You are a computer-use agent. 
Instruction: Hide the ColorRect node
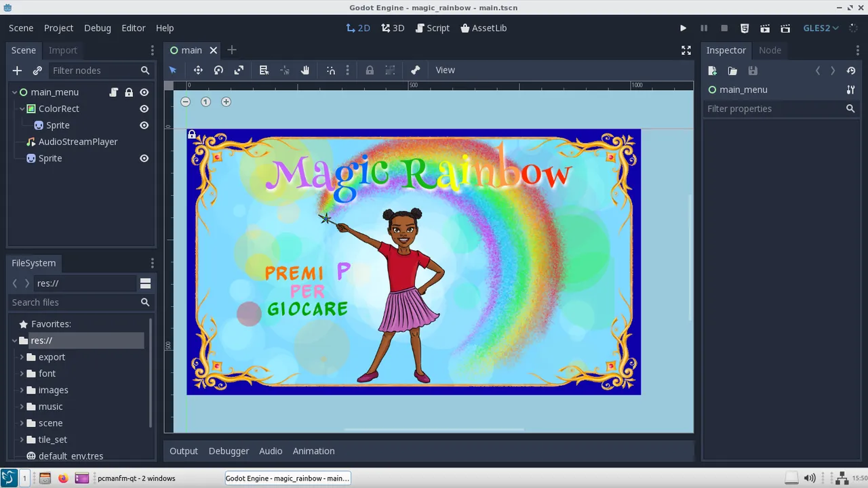144,108
